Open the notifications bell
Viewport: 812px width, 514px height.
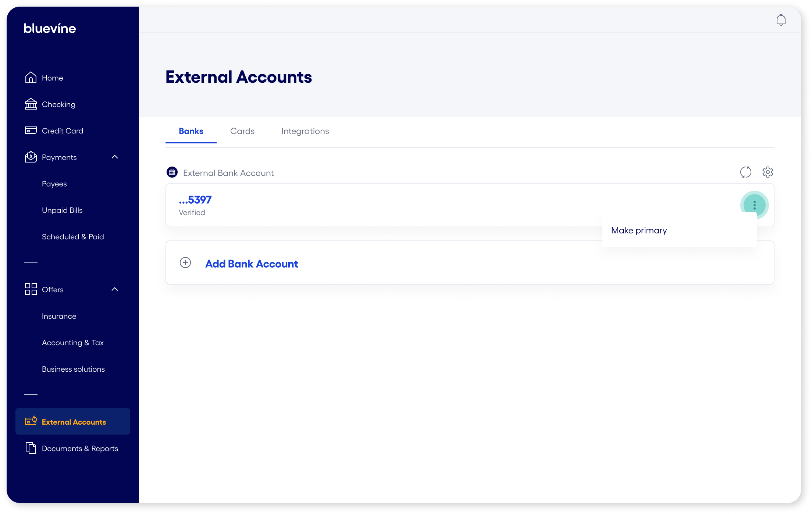click(x=781, y=19)
